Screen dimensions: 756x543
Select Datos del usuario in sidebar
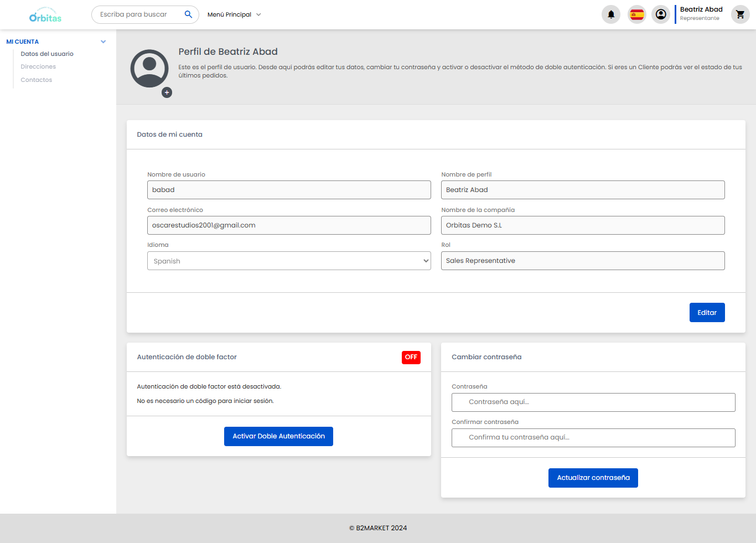[x=47, y=54]
